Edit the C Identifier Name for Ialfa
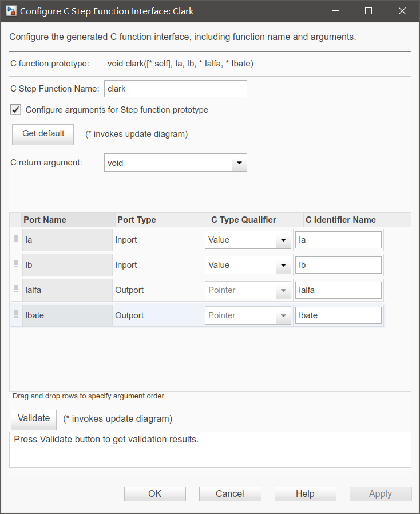Viewport: 420px width, 514px height. click(x=338, y=290)
